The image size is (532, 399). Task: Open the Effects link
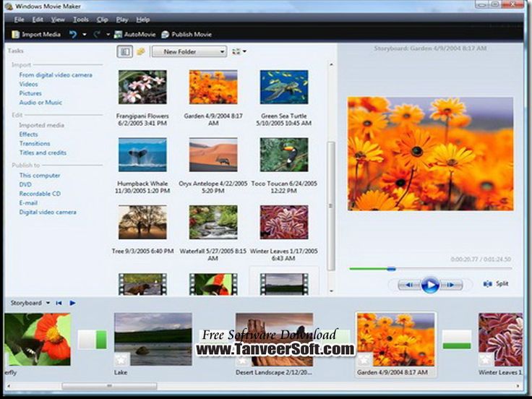pos(28,134)
